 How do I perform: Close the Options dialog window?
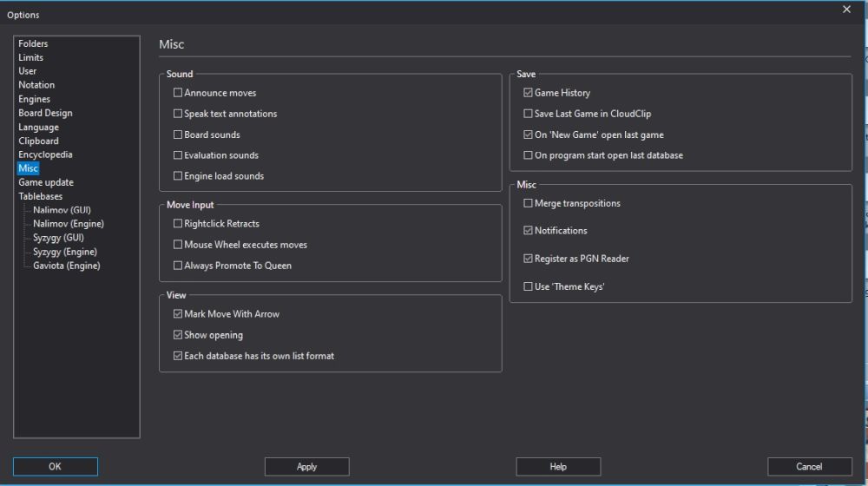[x=846, y=10]
